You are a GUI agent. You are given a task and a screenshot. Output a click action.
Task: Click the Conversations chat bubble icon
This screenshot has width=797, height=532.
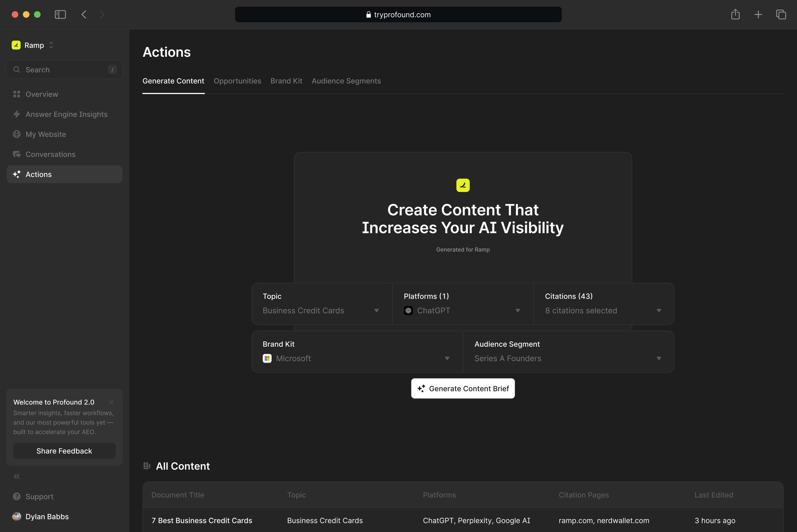pyautogui.click(x=17, y=154)
